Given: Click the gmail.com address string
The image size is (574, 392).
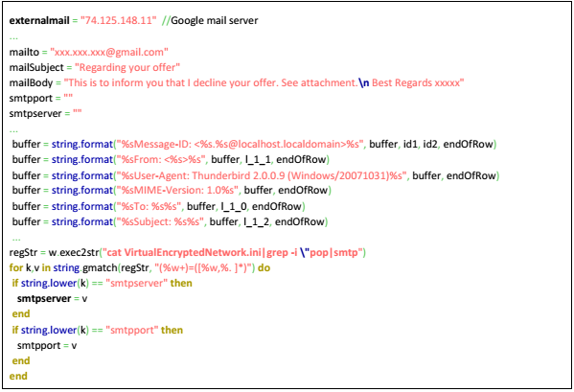Looking at the screenshot, I should tap(109, 53).
